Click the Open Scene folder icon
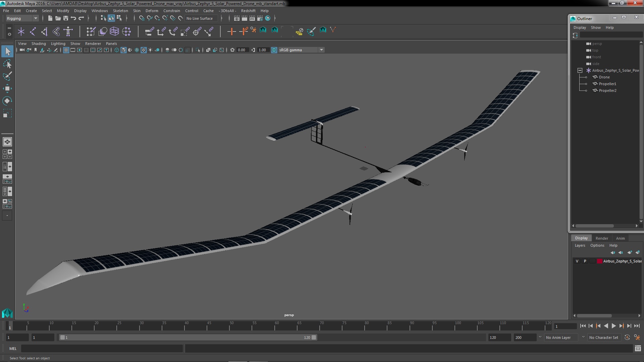The image size is (644, 362). coord(58,18)
